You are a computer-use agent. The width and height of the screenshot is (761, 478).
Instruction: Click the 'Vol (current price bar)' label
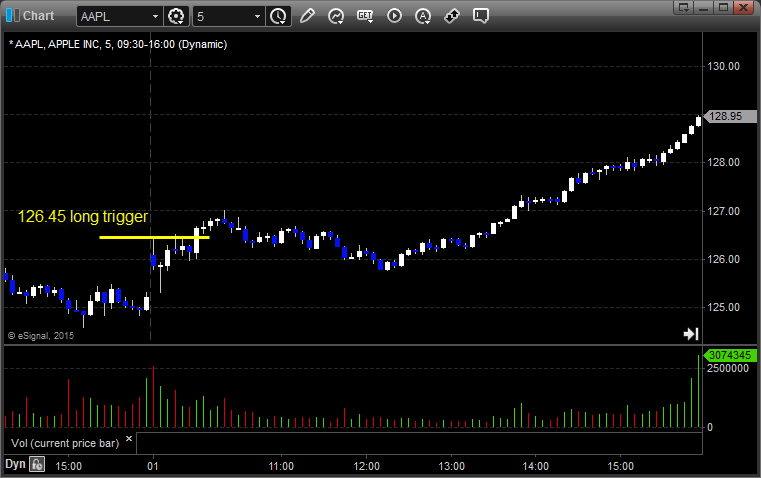coord(65,443)
